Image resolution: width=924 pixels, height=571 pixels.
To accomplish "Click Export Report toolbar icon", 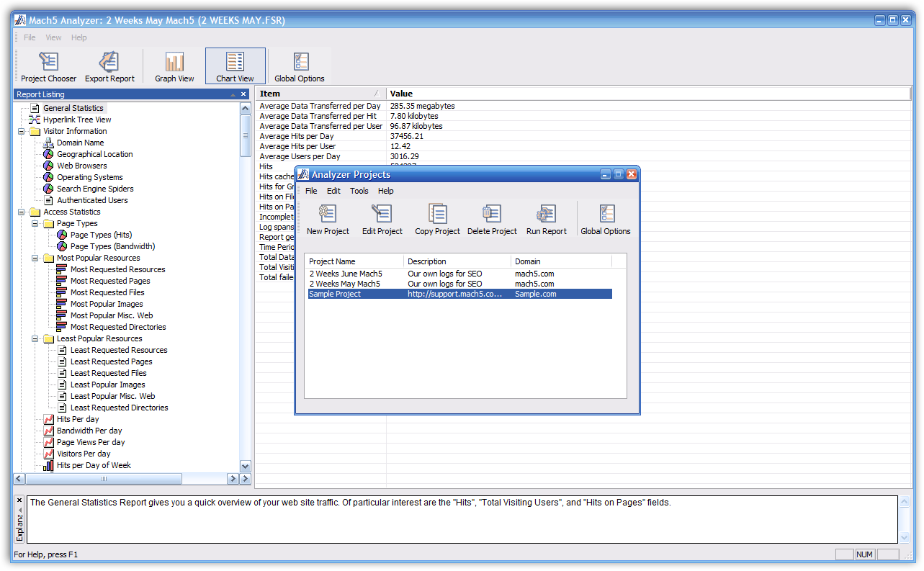I will click(109, 66).
